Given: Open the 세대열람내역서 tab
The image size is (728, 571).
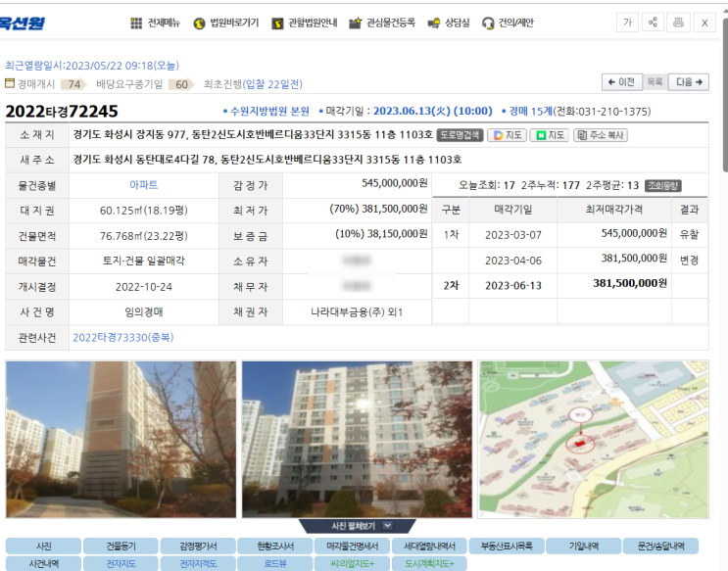Looking at the screenshot, I should pyautogui.click(x=429, y=546).
